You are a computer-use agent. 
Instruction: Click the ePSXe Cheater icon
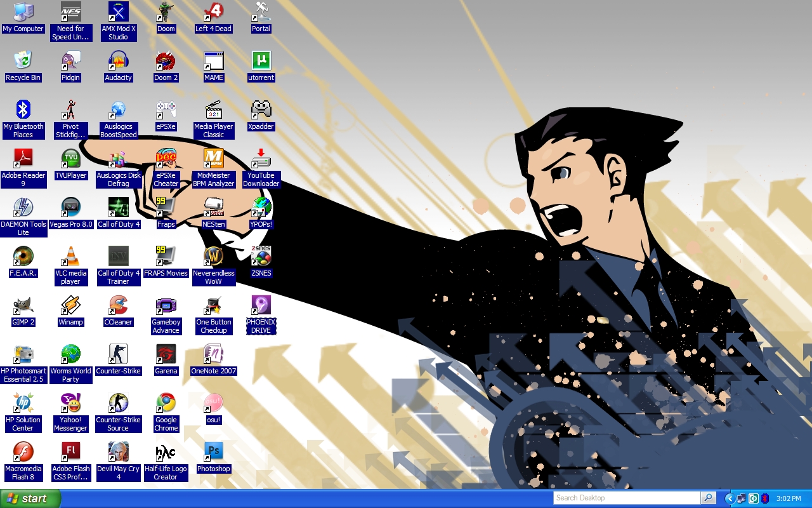[166, 158]
